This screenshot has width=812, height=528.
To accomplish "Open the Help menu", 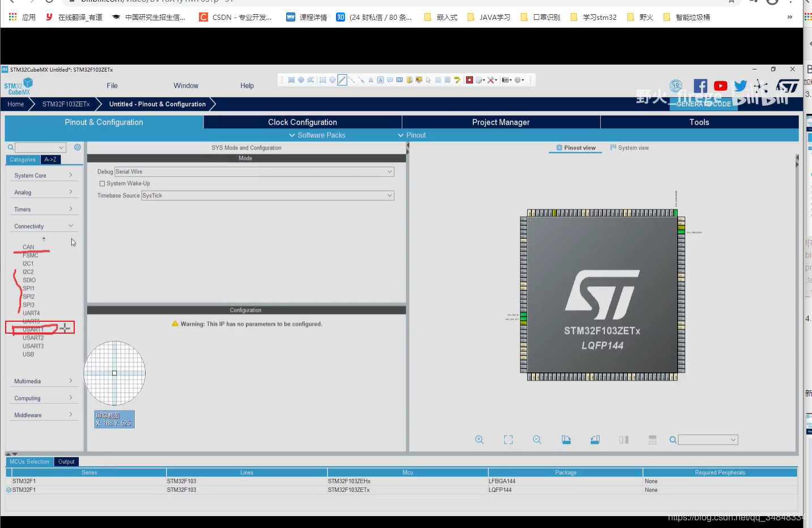I will click(x=247, y=86).
